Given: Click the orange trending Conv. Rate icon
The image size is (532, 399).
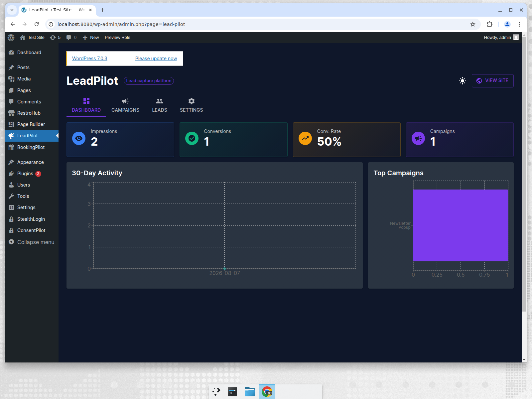Looking at the screenshot, I should [x=305, y=138].
